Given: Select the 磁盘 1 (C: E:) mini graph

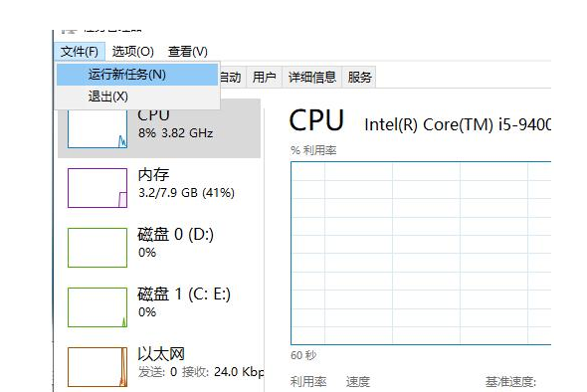Looking at the screenshot, I should pyautogui.click(x=98, y=307).
